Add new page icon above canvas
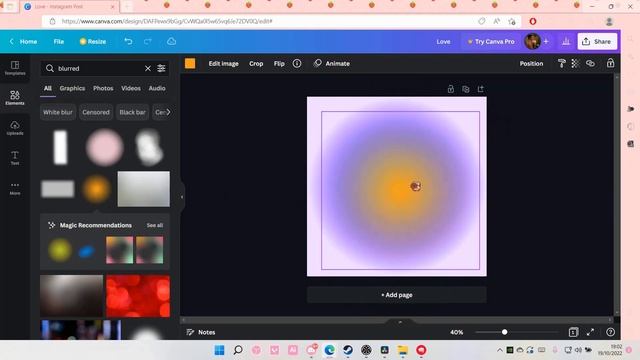Screen dimensions: 640x360 click(x=480, y=89)
